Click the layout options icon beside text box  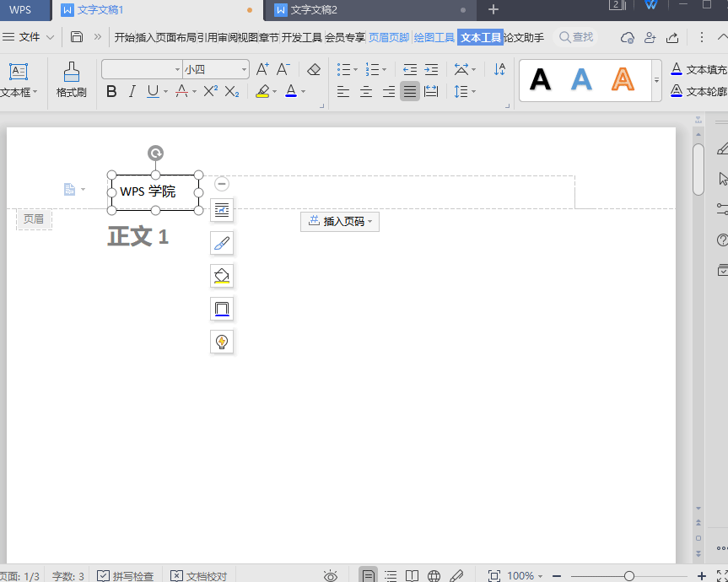pos(222,210)
